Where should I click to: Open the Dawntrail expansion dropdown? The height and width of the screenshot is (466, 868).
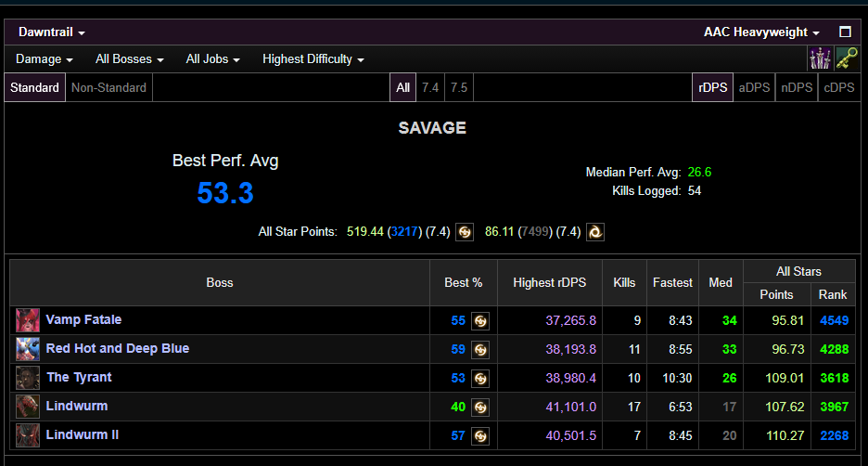[x=52, y=32]
